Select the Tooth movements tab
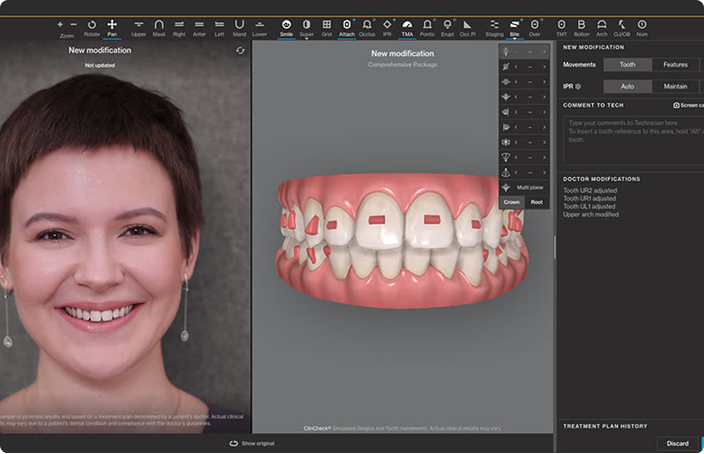The width and height of the screenshot is (704, 454). pyautogui.click(x=627, y=65)
